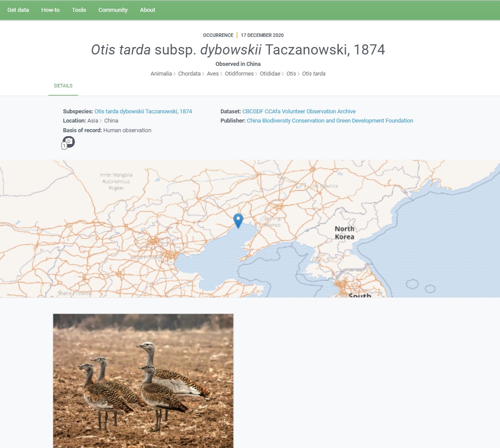Image resolution: width=500 pixels, height=448 pixels.
Task: Select the Details tab
Action: 63,86
